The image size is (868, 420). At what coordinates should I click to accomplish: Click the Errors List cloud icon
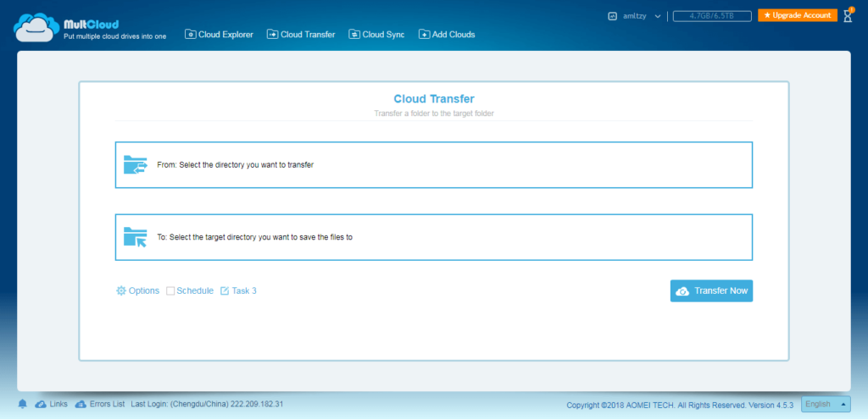click(x=81, y=404)
